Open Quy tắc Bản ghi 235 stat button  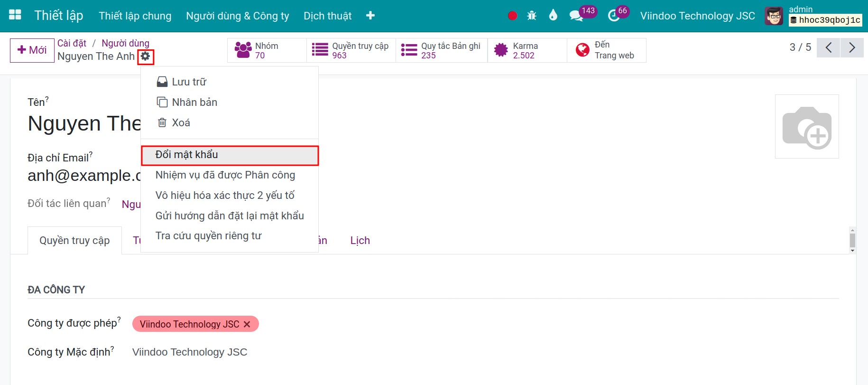(442, 50)
